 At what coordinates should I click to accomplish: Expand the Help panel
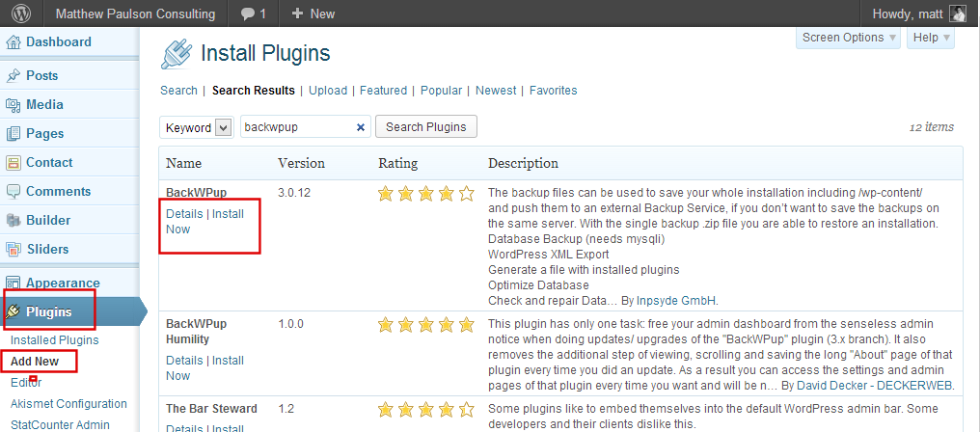(x=931, y=38)
